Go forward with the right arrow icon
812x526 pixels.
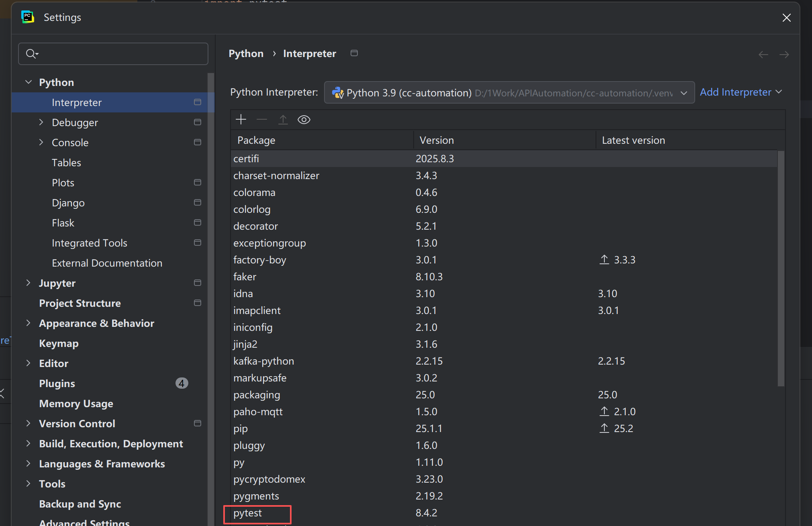click(x=784, y=54)
